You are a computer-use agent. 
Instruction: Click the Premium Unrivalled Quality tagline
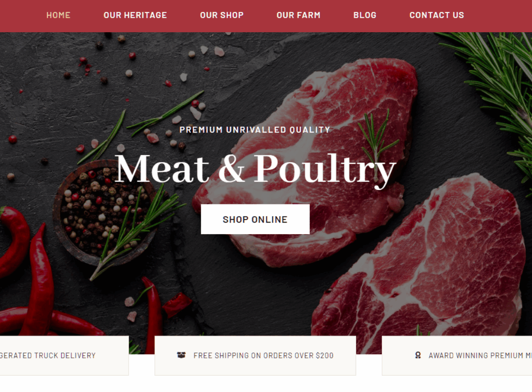[x=255, y=130]
